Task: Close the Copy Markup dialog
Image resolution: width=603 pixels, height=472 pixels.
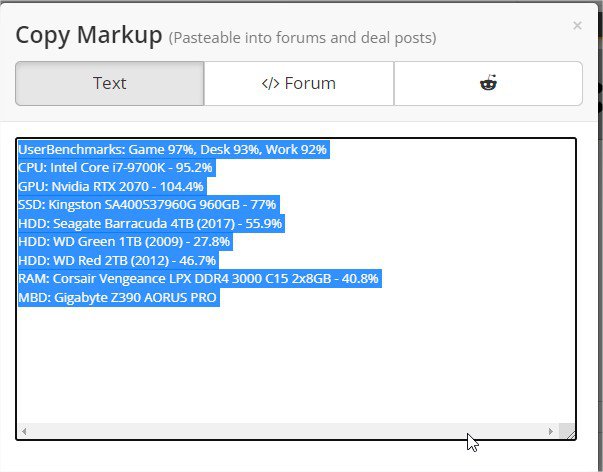Action: (x=577, y=25)
